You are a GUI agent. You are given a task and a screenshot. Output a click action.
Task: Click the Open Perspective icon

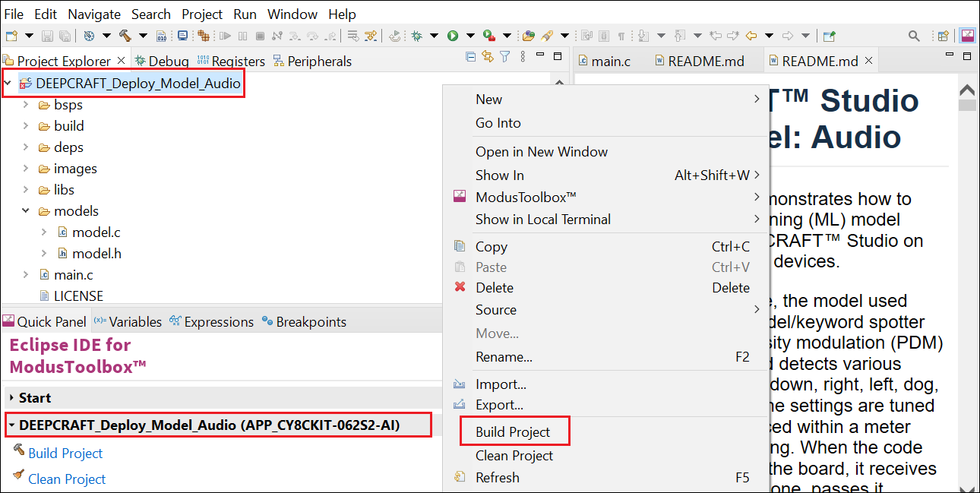click(x=944, y=36)
